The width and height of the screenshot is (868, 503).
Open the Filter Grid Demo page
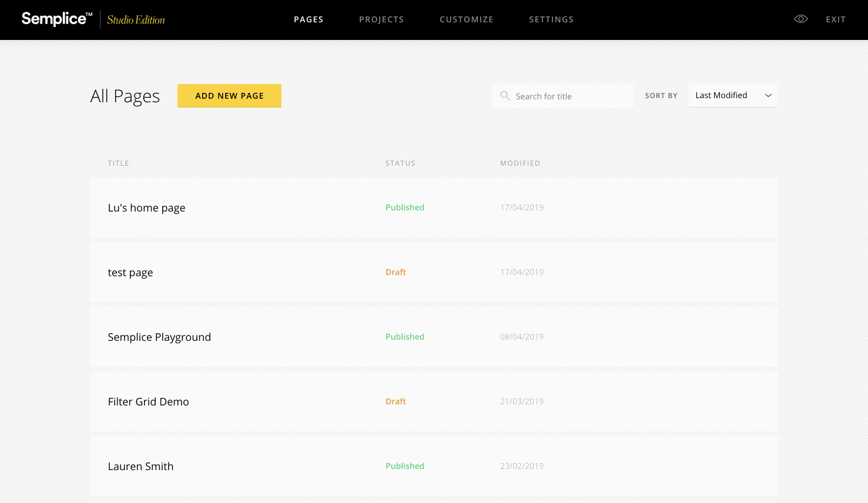click(148, 402)
